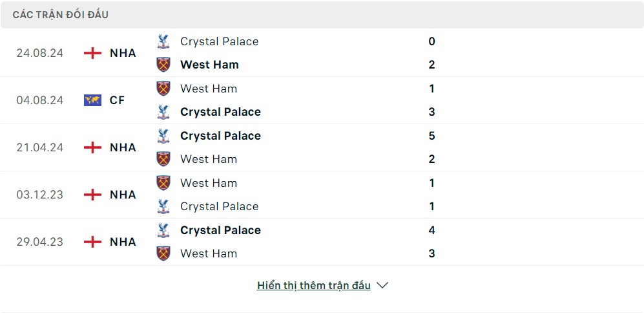
Task: Click the England flag beside 21.04.24
Action: pos(92,147)
